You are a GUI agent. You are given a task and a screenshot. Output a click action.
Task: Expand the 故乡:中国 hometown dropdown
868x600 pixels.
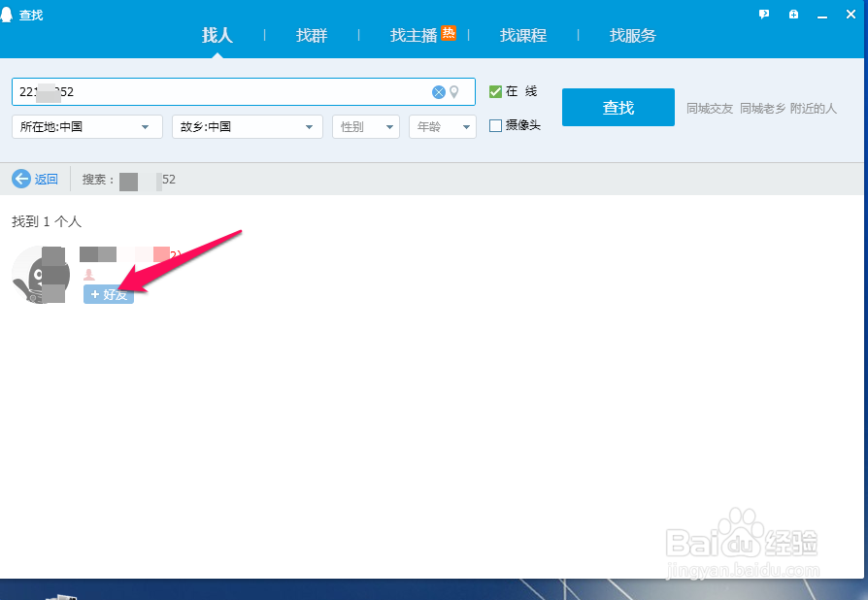pyautogui.click(x=247, y=126)
